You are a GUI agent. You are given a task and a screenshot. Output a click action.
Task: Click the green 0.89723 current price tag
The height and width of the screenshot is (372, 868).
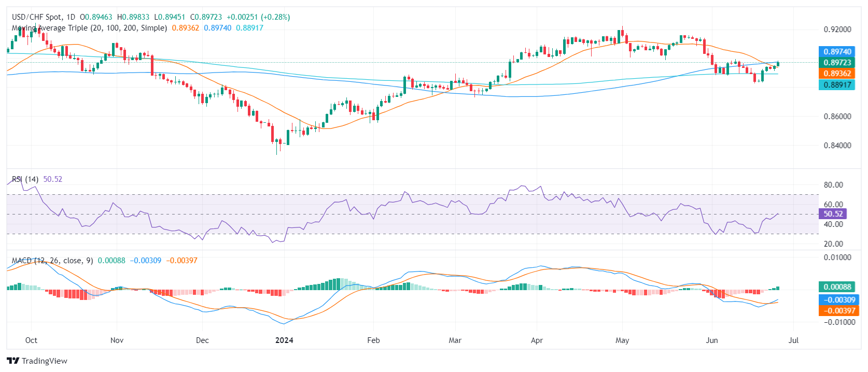[837, 63]
